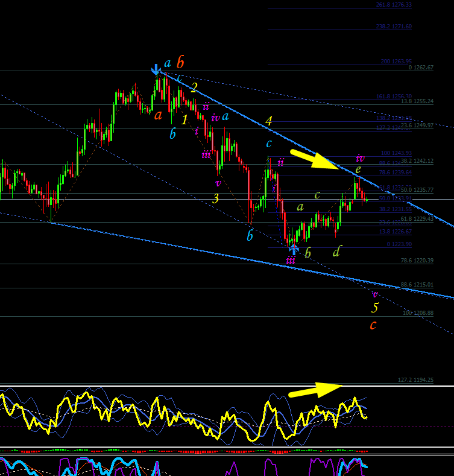Select the green 'a' wave label
The height and width of the screenshot is (476, 454).
[300, 207]
